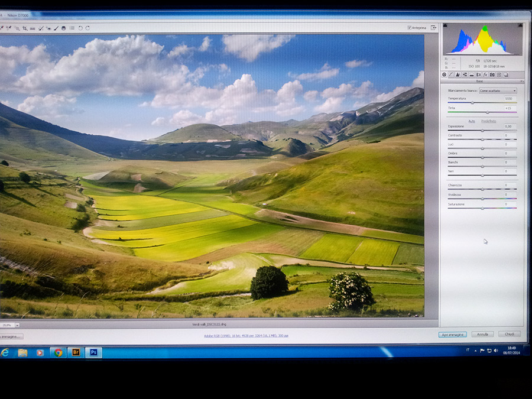Open the zoom level dropdown arrow
Viewport: 532px width, 399px height.
coord(17,325)
